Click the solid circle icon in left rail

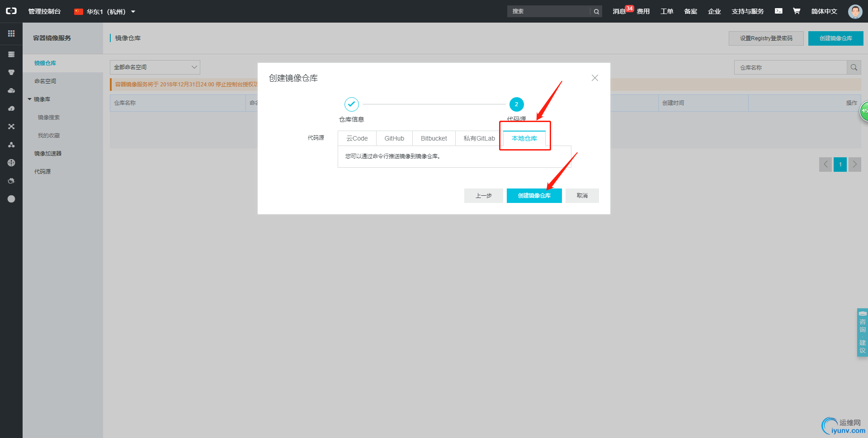point(11,199)
